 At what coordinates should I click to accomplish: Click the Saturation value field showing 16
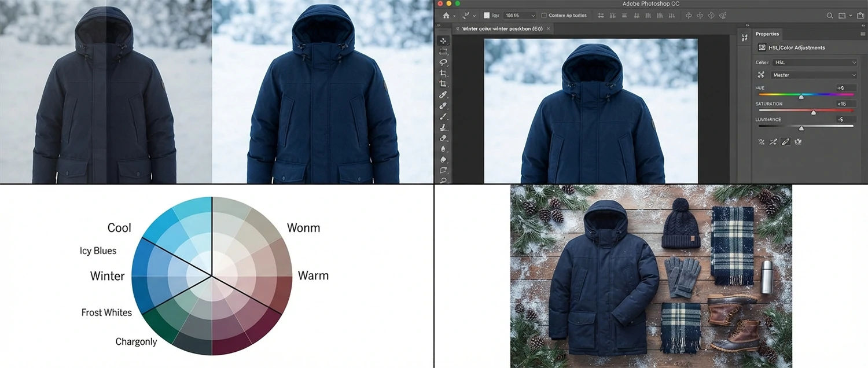(x=846, y=104)
